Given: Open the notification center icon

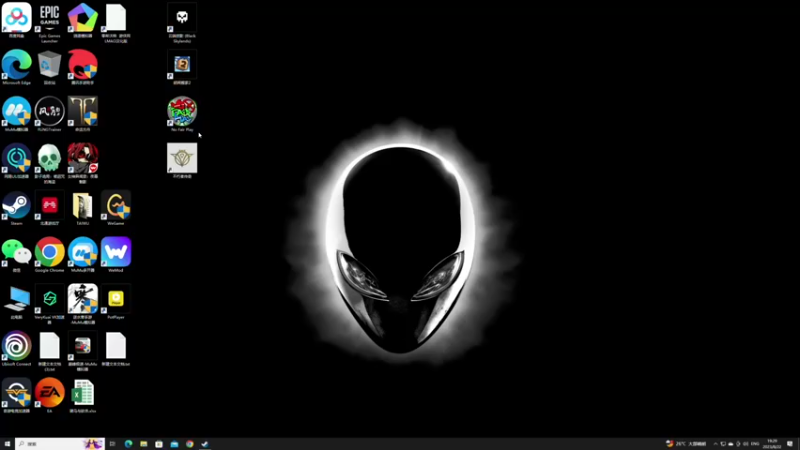Looking at the screenshot, I should point(790,444).
